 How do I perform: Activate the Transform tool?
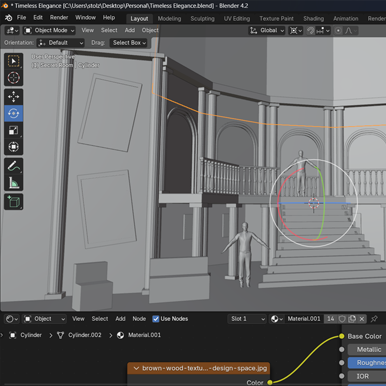(13, 147)
